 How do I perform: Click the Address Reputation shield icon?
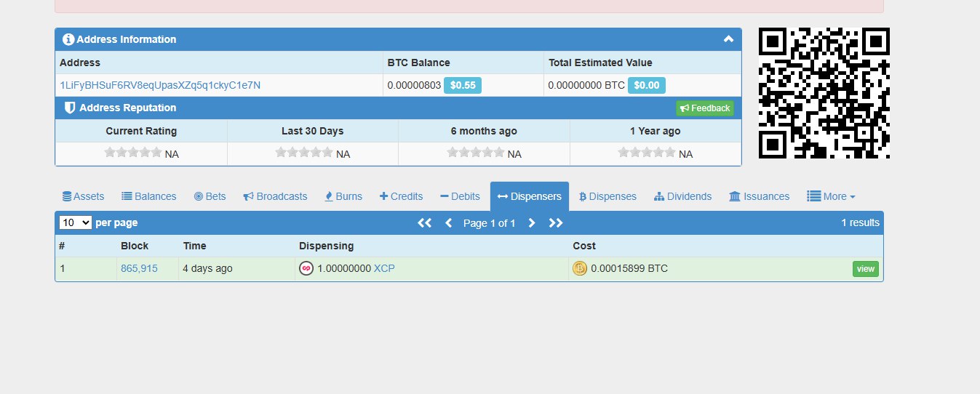point(70,108)
